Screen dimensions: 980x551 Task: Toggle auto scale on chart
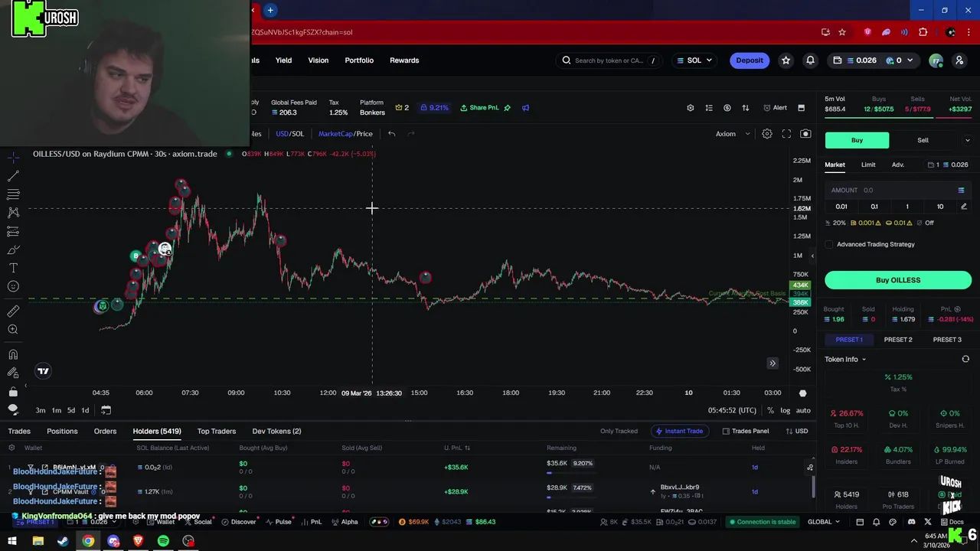coord(803,411)
